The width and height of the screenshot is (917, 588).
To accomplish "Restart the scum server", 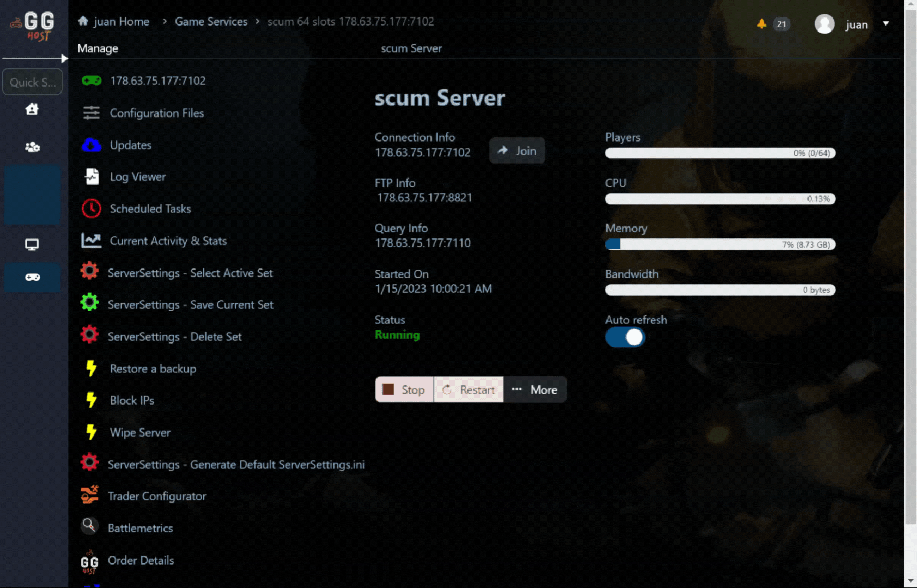I will 469,390.
